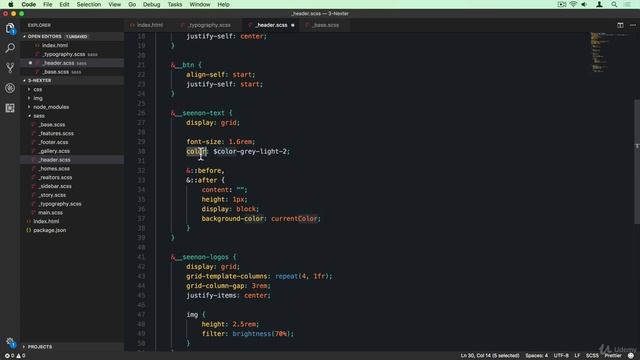This screenshot has height=360, width=640.
Task: Open the Debug view in activity bar
Action: point(10,88)
